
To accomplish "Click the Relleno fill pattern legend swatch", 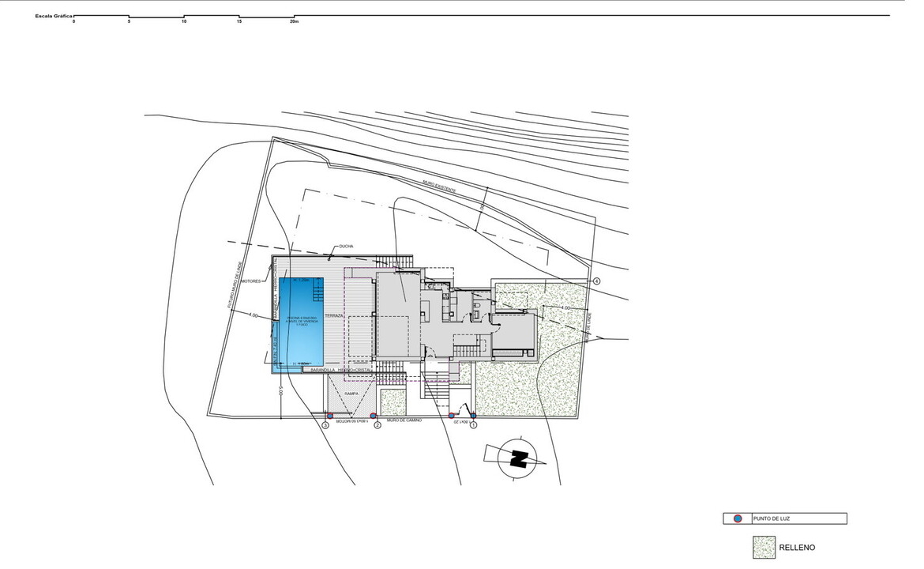I will (764, 548).
